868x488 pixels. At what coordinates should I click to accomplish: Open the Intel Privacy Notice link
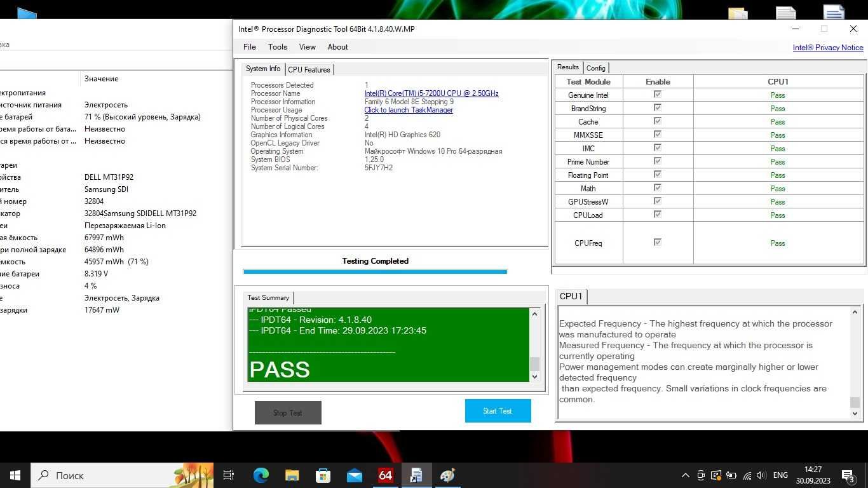(828, 48)
